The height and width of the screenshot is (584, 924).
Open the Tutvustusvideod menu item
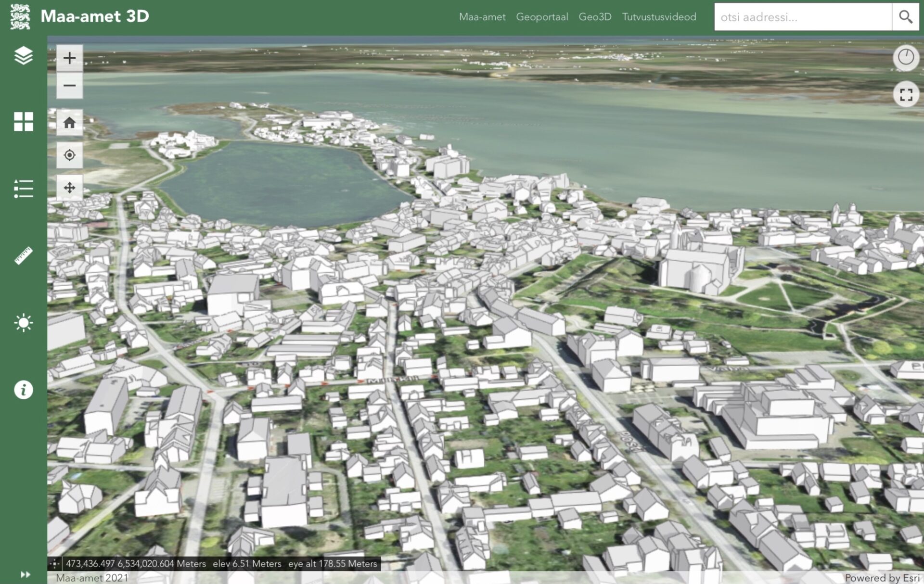[659, 17]
